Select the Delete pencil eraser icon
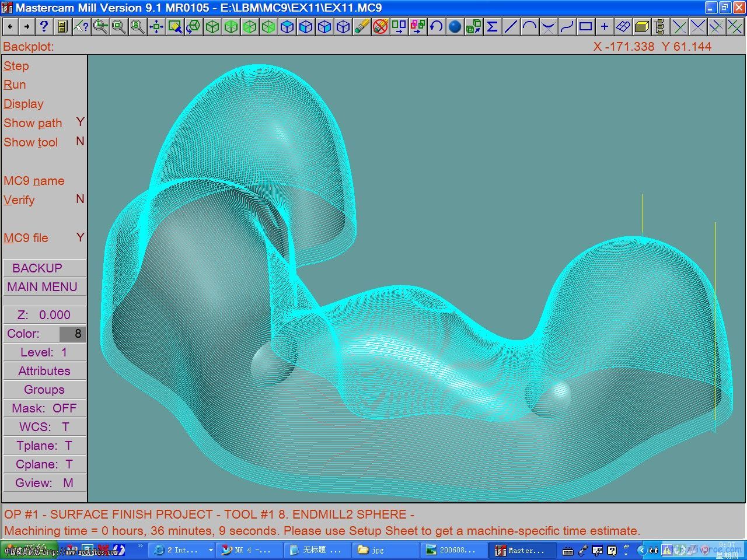The width and height of the screenshot is (747, 560). click(361, 27)
